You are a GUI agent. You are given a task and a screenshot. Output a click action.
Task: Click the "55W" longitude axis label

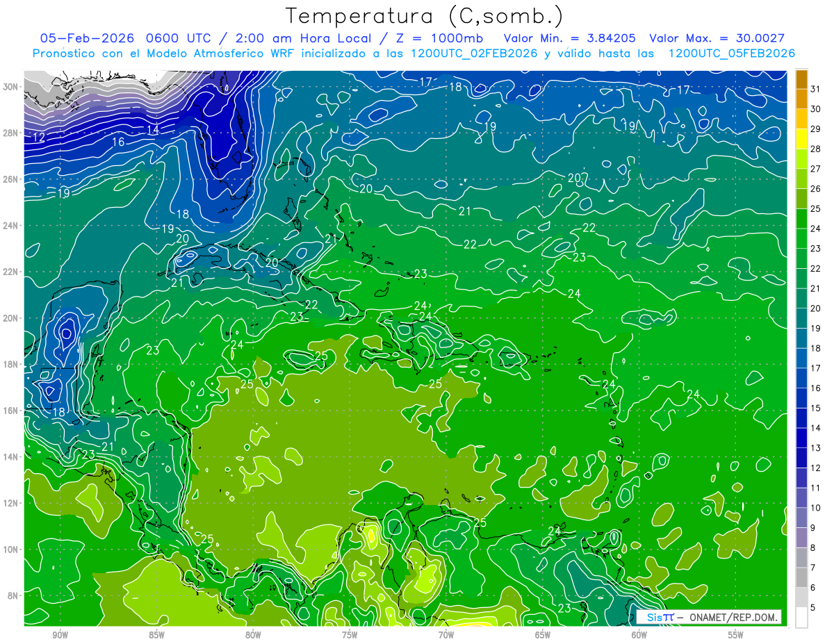[x=736, y=635]
